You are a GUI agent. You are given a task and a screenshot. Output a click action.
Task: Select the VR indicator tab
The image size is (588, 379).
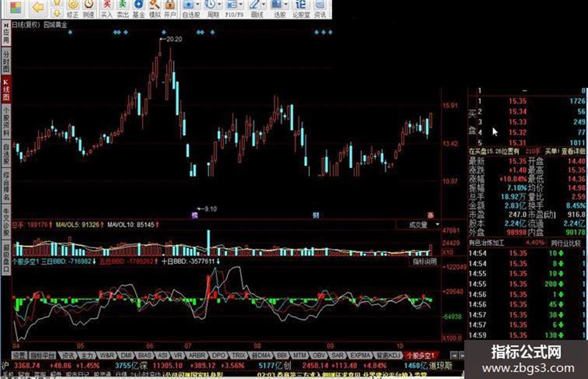[177, 355]
